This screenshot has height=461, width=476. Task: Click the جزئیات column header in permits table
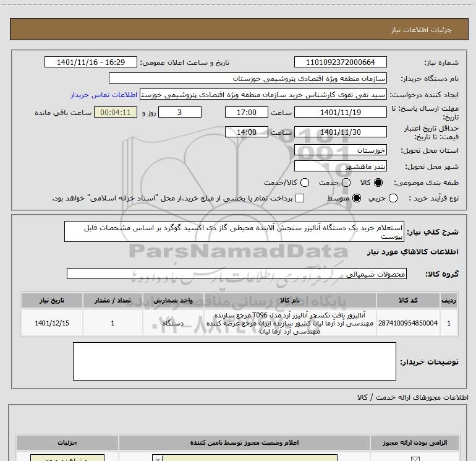(67, 442)
